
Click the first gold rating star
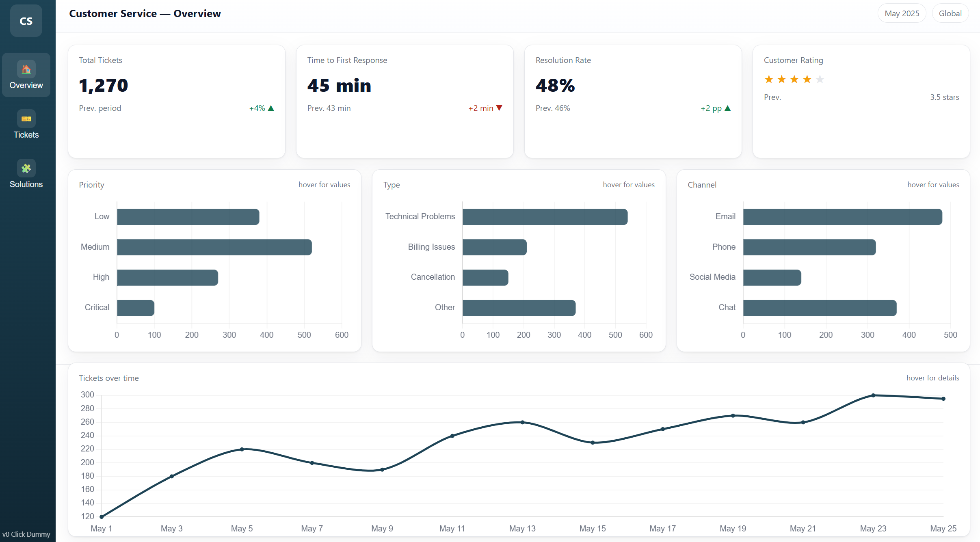tap(768, 79)
